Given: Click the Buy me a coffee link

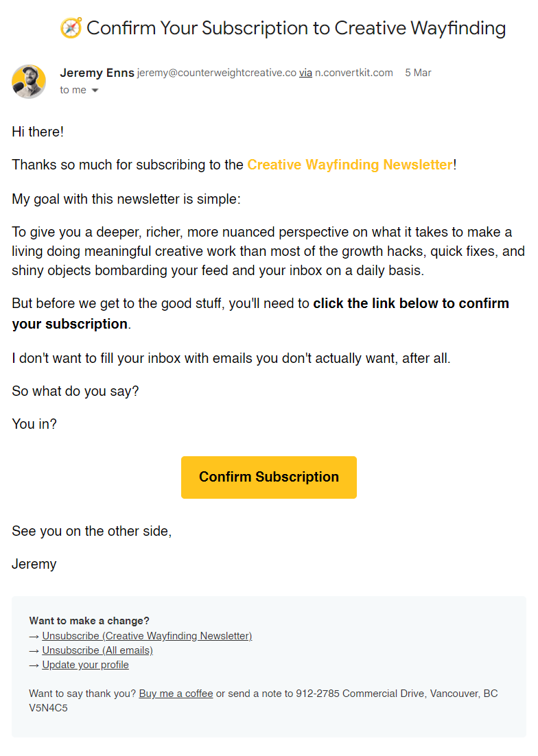Looking at the screenshot, I should point(176,694).
